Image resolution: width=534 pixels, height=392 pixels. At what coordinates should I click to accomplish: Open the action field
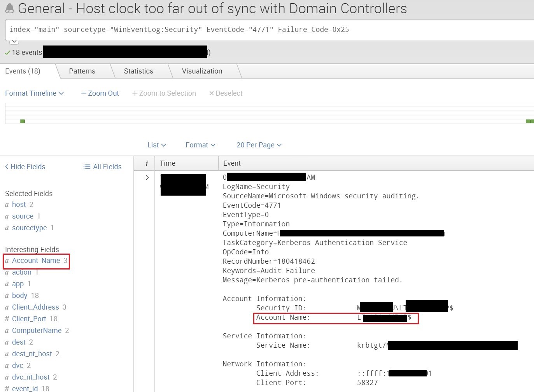tap(21, 272)
